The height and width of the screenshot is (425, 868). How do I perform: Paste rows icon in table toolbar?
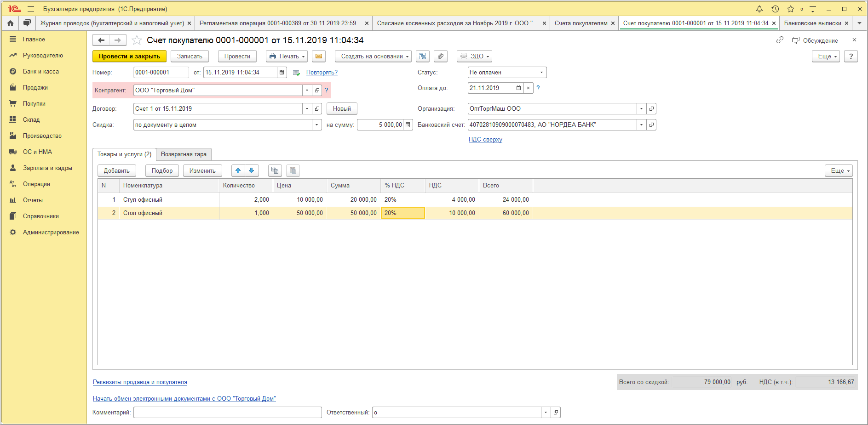tap(293, 171)
